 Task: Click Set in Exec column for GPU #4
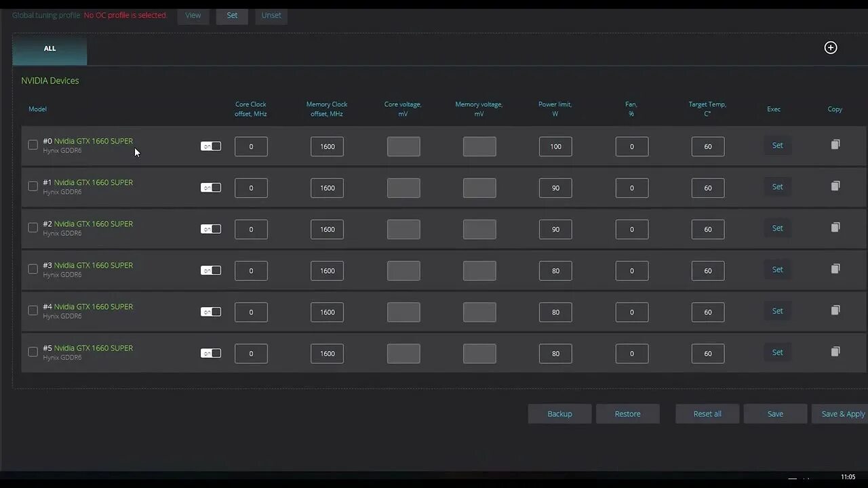778,311
